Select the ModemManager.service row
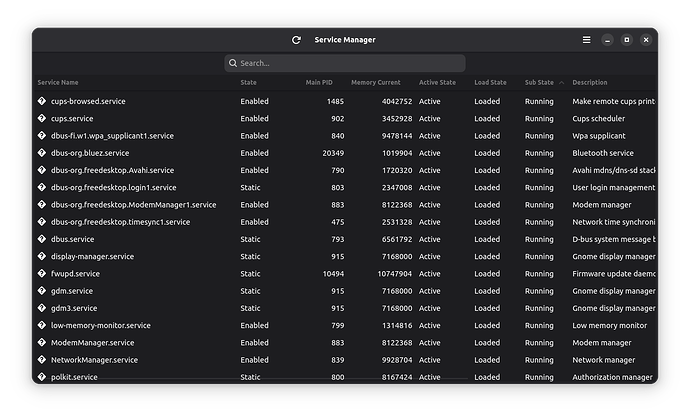Image resolution: width=690 pixels, height=419 pixels. click(x=300, y=342)
